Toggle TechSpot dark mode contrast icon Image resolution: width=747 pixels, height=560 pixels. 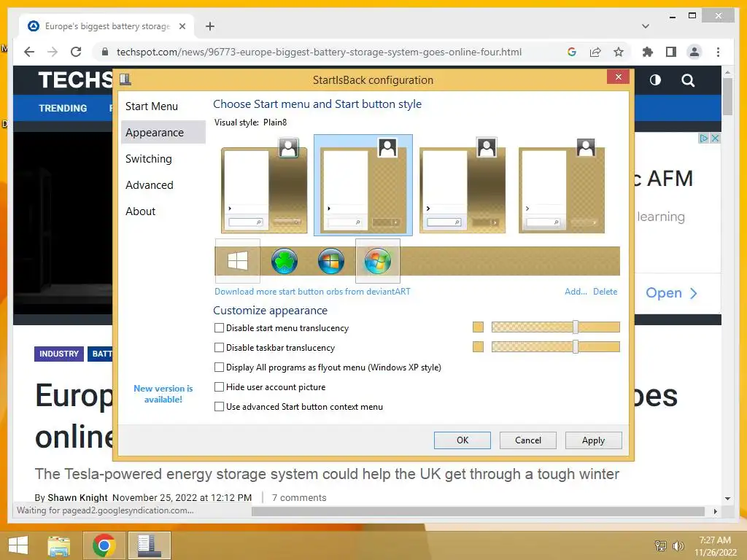[x=655, y=80]
